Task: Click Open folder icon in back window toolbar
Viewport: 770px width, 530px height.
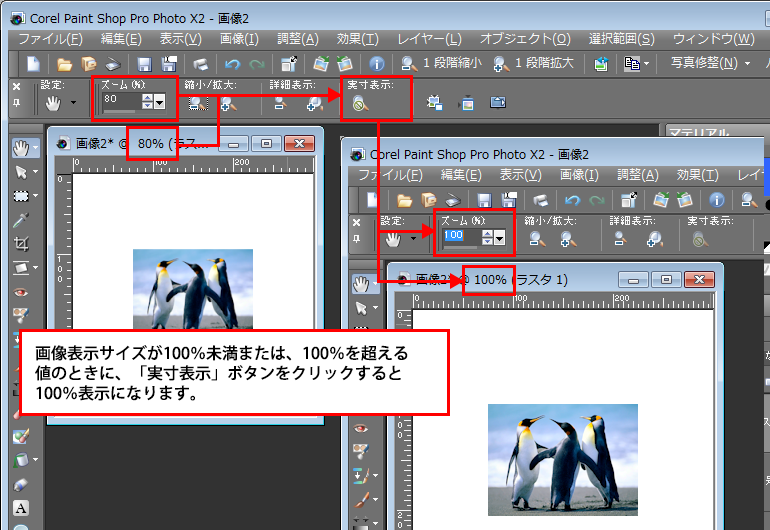Action: (64, 64)
